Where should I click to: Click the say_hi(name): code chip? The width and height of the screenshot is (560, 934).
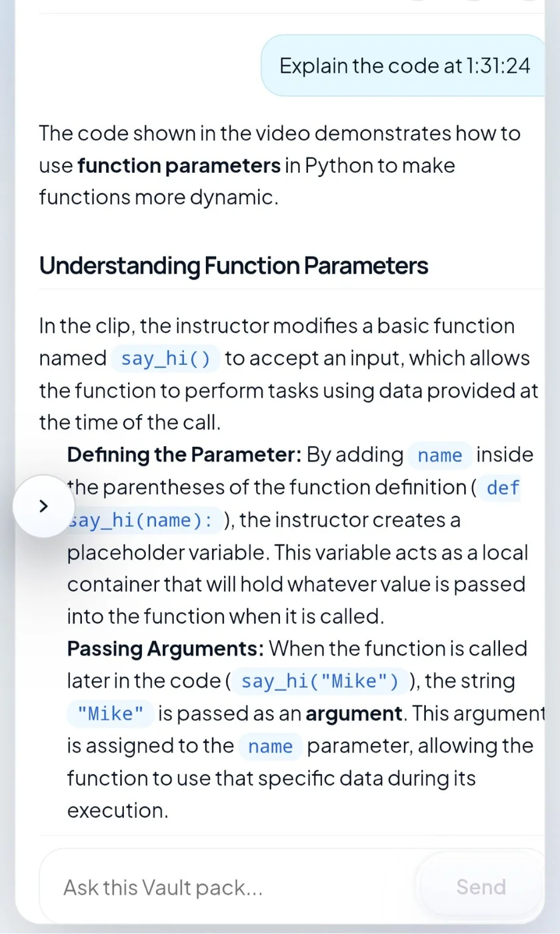tap(145, 520)
